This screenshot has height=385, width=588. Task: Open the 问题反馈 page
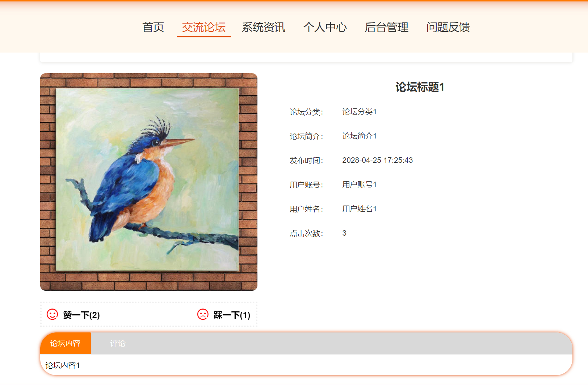(x=448, y=27)
